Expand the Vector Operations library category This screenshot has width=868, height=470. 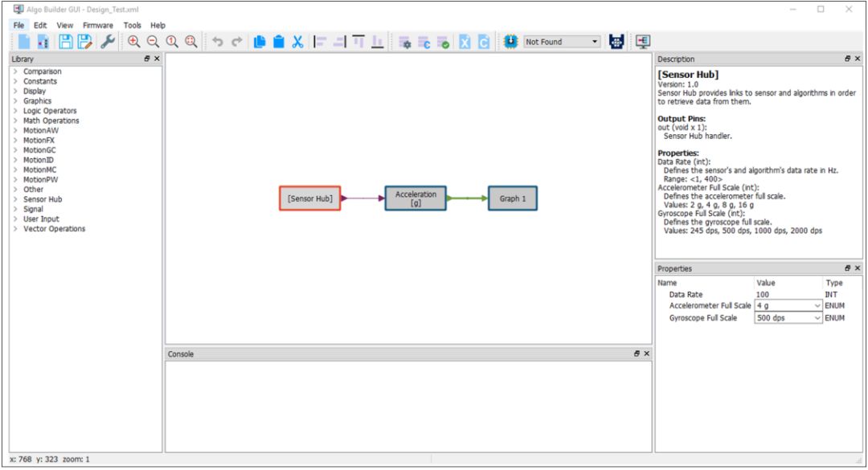15,229
